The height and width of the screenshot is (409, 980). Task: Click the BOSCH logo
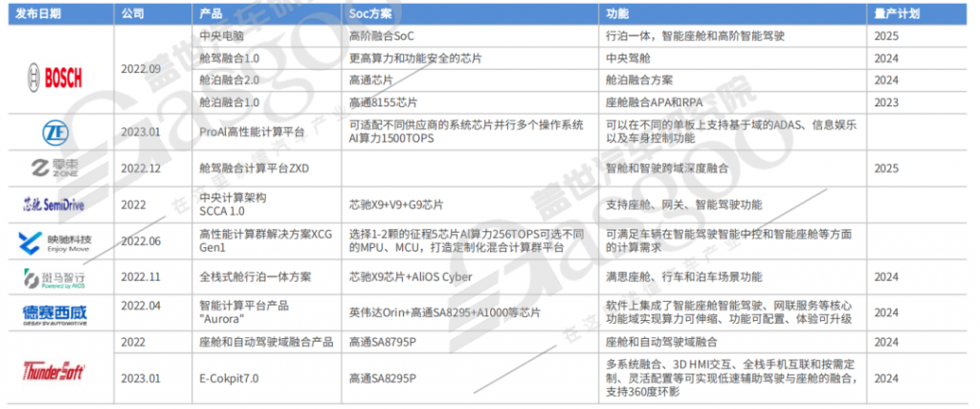coord(54,78)
